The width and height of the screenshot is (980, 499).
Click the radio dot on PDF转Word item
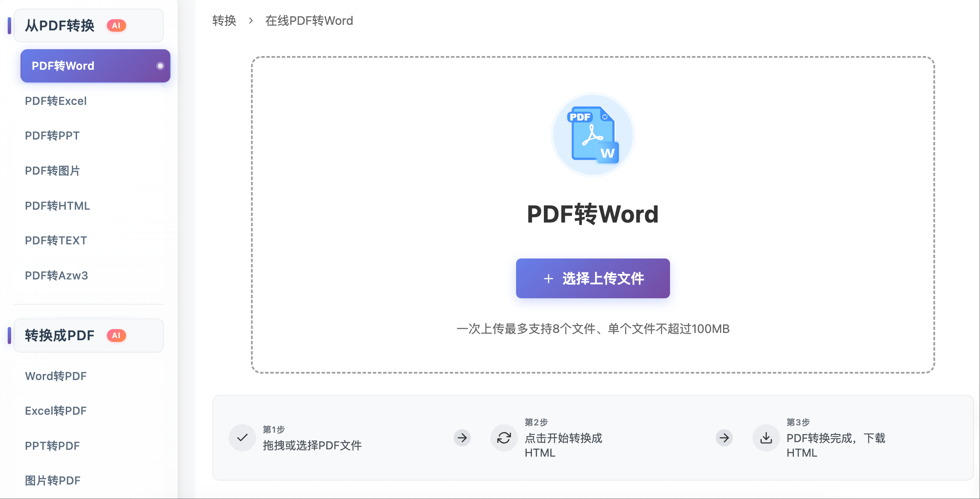tap(160, 66)
